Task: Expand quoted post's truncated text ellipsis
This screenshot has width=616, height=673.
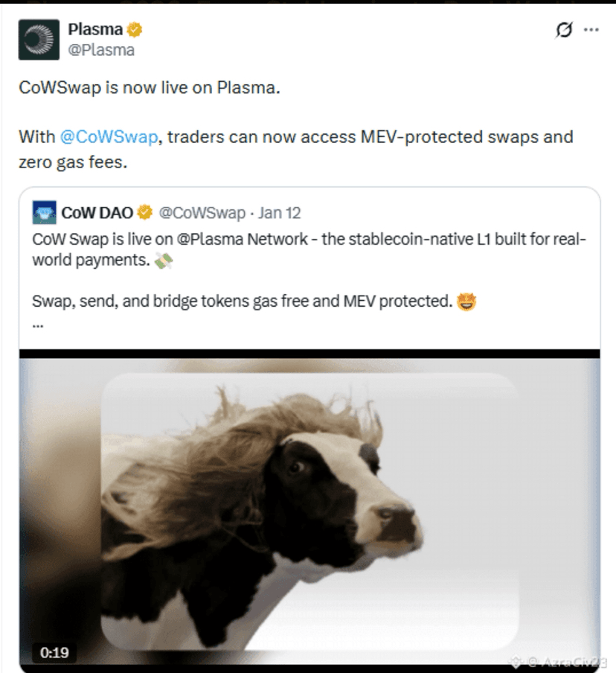Action: point(38,325)
